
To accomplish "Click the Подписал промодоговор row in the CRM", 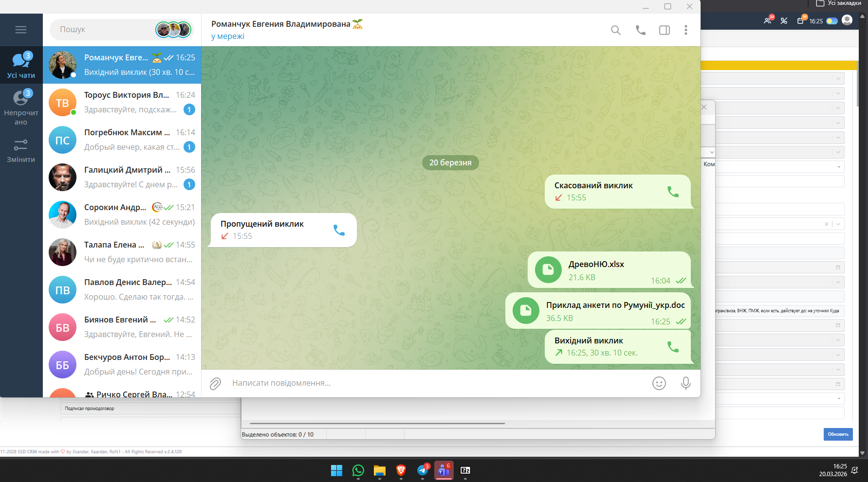I will pos(150,409).
